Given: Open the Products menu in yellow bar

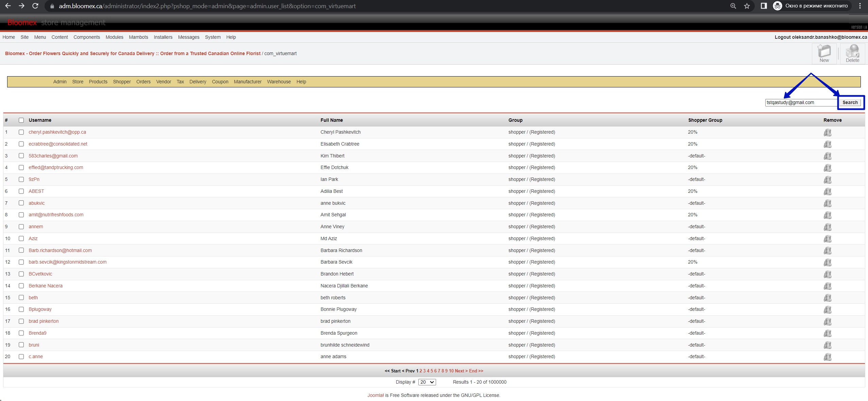Looking at the screenshot, I should [x=98, y=82].
